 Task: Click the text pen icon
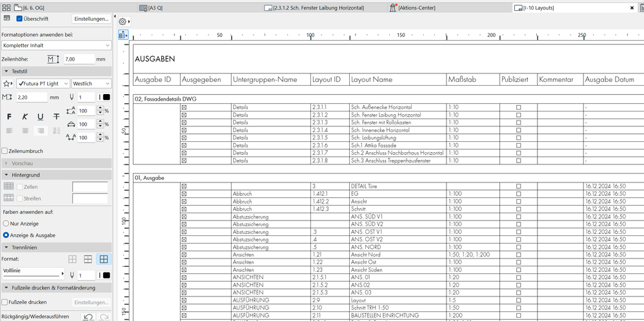click(x=72, y=97)
